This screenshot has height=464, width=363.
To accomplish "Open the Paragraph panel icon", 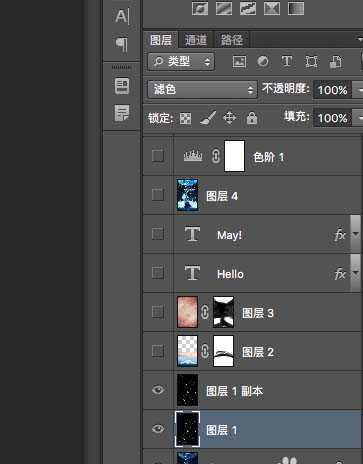I will coord(122,44).
